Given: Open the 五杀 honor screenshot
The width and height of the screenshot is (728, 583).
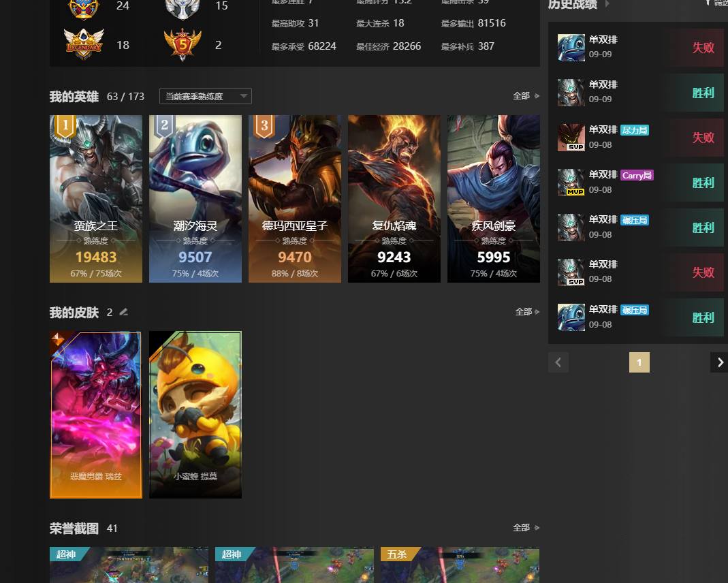Looking at the screenshot, I should click(x=460, y=565).
